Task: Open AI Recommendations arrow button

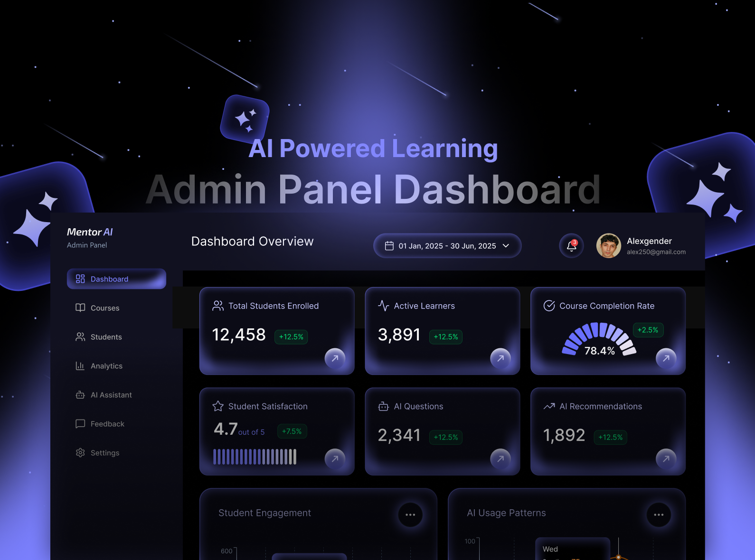Action: click(x=666, y=459)
